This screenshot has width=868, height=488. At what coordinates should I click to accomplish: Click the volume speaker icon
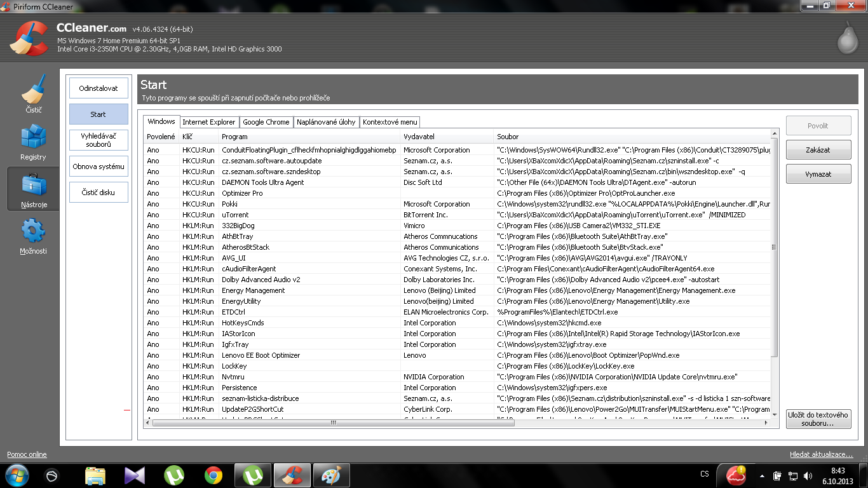(808, 475)
